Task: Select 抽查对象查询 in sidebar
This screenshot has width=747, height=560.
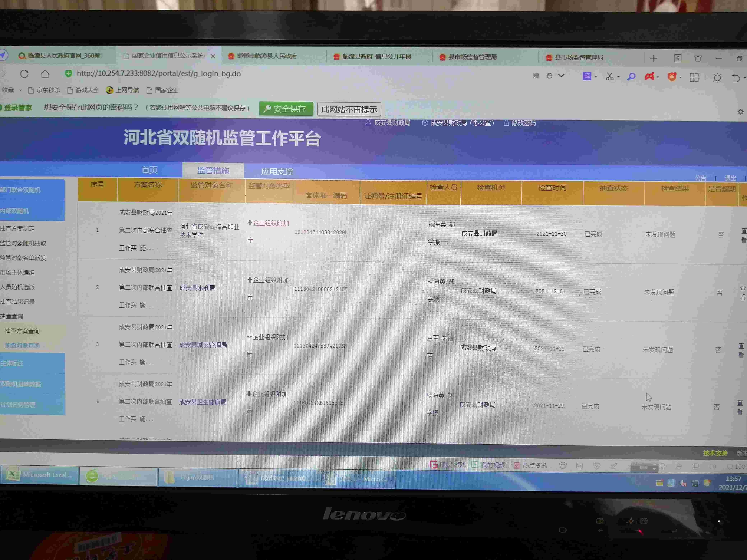Action: point(22,345)
